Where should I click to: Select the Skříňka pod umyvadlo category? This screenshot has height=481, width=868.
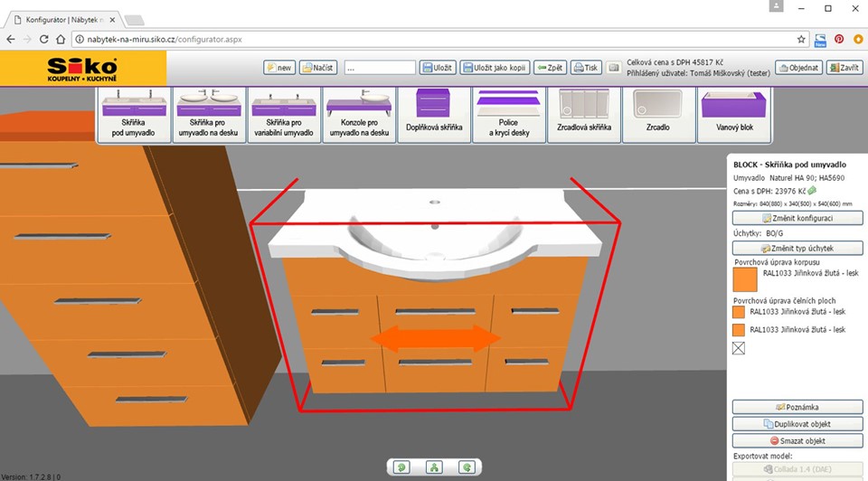pyautogui.click(x=134, y=115)
